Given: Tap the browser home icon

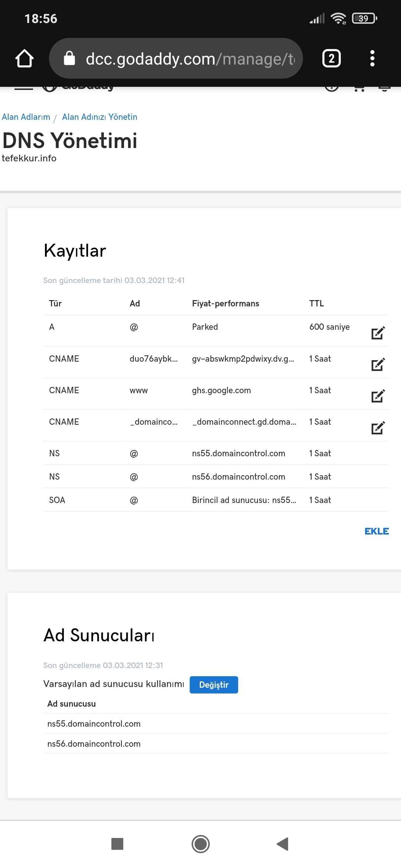Looking at the screenshot, I should [25, 58].
